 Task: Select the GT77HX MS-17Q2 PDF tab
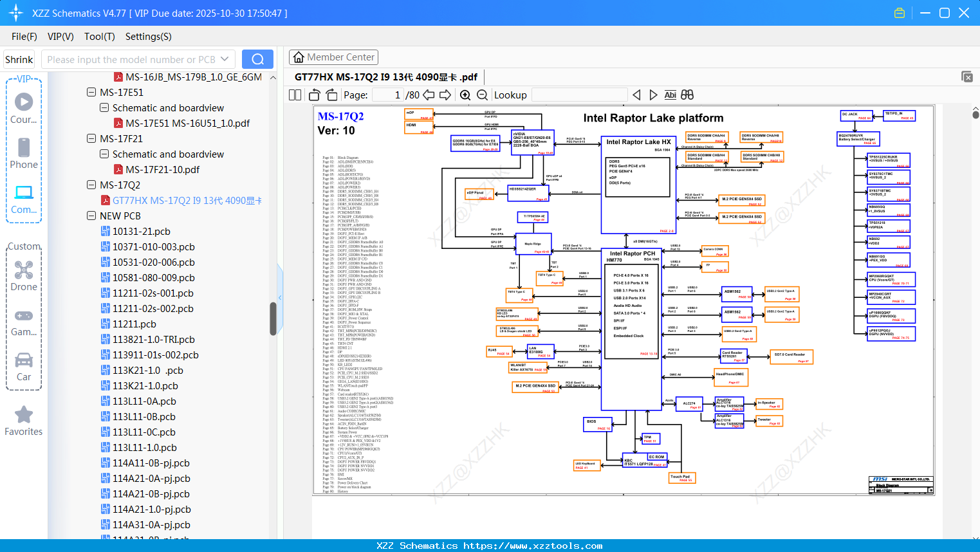click(x=386, y=77)
